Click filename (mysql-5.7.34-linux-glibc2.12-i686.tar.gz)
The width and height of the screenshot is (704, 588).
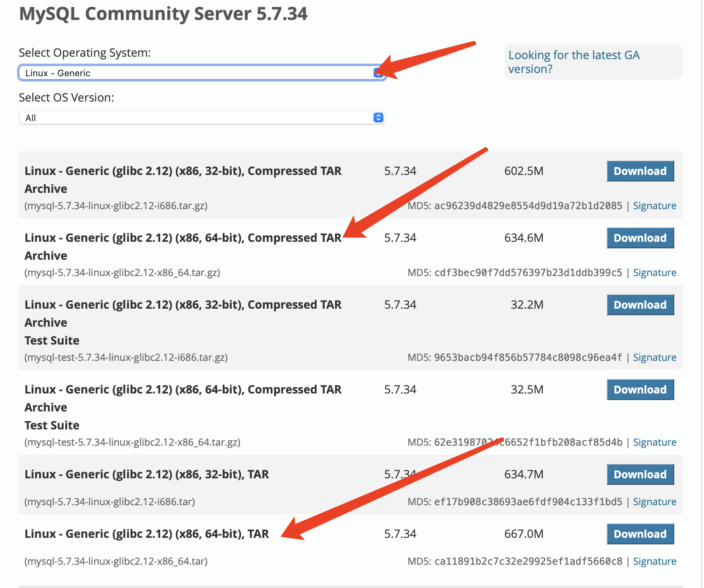click(116, 206)
